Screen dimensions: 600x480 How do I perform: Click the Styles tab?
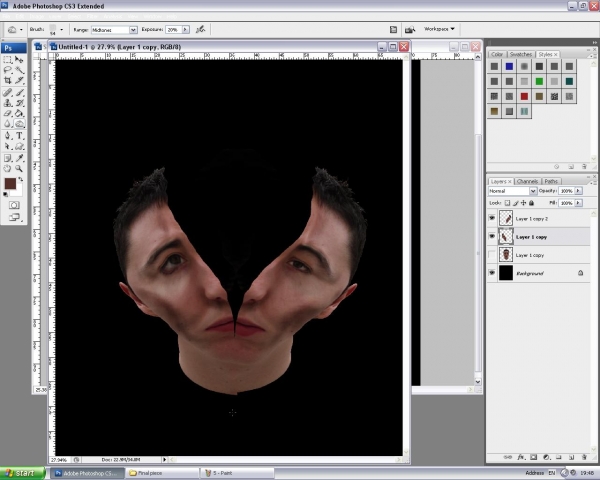pyautogui.click(x=545, y=54)
